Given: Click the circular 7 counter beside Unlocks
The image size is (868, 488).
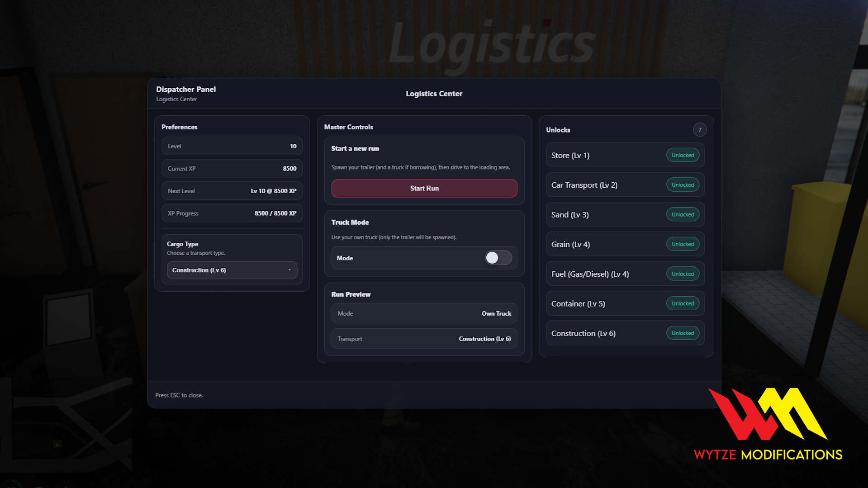Looking at the screenshot, I should click(x=700, y=130).
